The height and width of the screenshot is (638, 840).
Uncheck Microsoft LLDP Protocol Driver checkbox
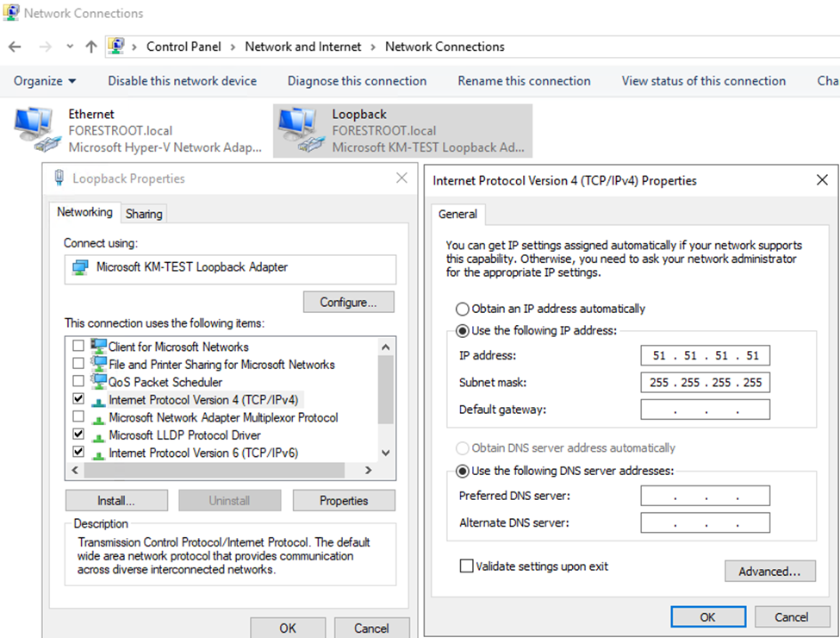pyautogui.click(x=78, y=435)
